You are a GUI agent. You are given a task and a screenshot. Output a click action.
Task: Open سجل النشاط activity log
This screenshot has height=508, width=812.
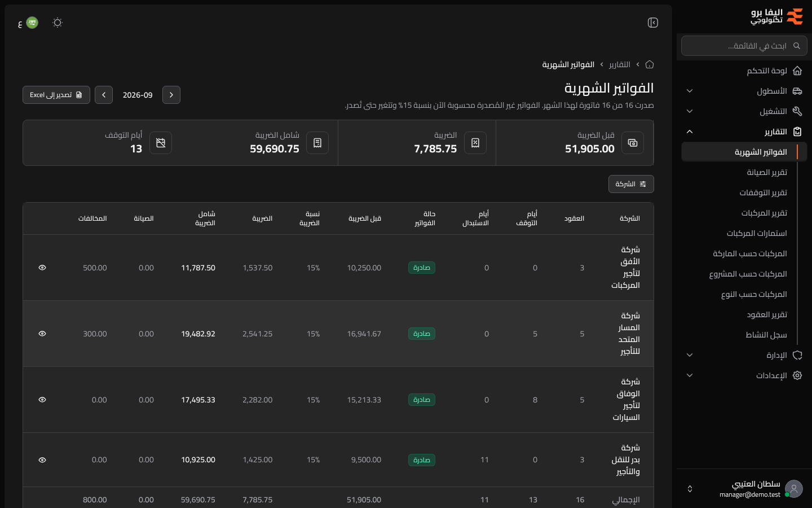coord(744,335)
